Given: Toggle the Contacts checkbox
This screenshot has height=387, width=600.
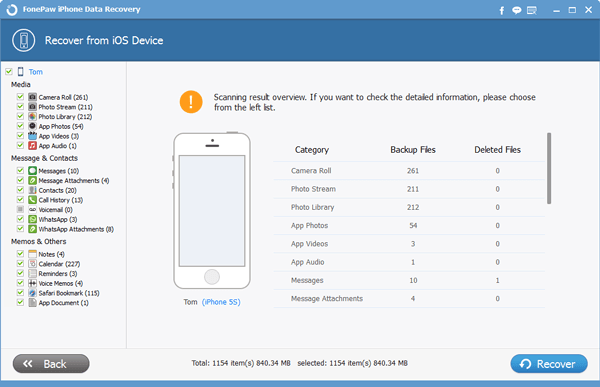Looking at the screenshot, I should coord(20,190).
